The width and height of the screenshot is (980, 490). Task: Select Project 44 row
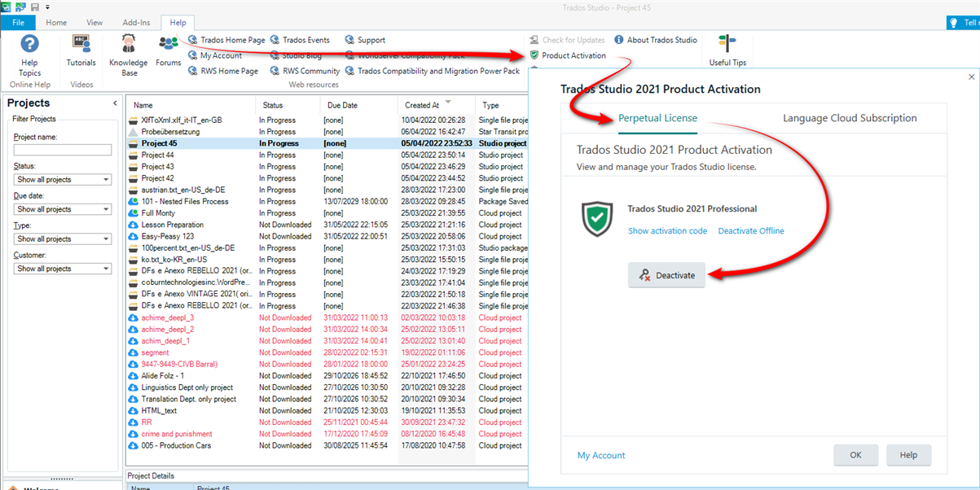(327, 155)
